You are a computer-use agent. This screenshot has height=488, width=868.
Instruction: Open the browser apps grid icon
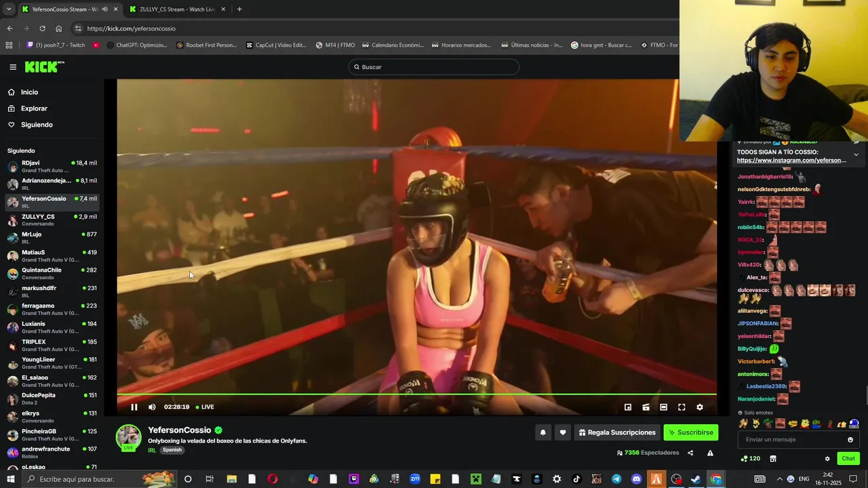point(9,45)
